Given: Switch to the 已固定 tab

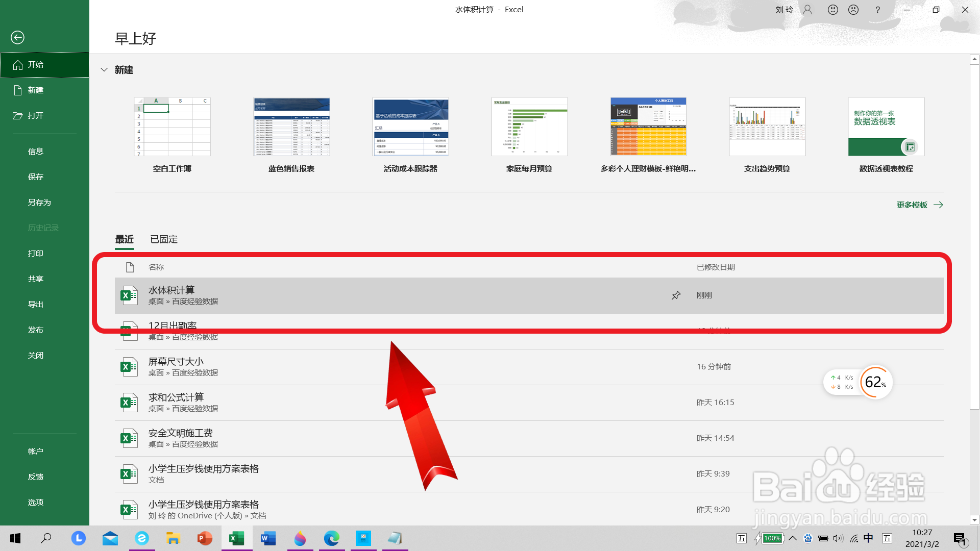Looking at the screenshot, I should 163,239.
